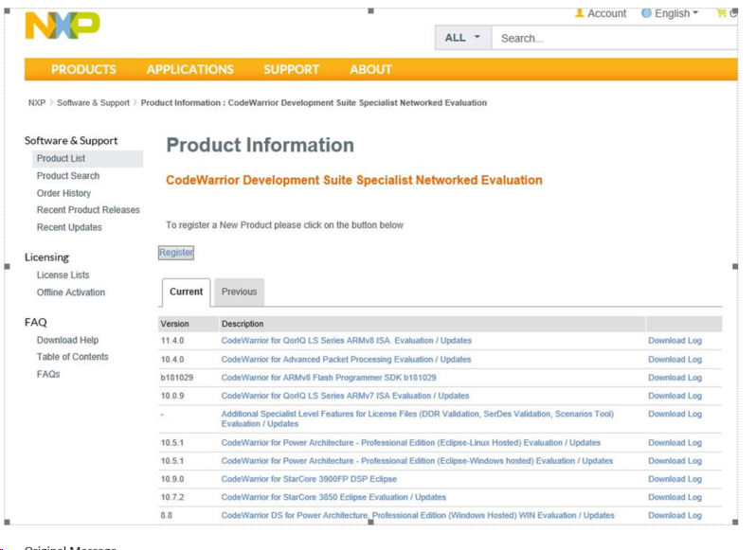Image resolution: width=756 pixels, height=550 pixels.
Task: Switch to the Previous tab
Action: point(239,292)
